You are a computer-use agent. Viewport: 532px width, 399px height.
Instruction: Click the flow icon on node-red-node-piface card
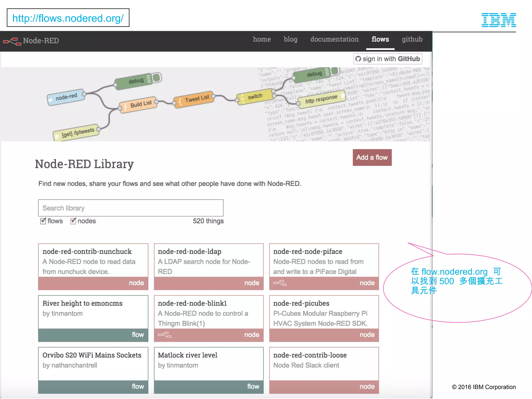coord(280,283)
